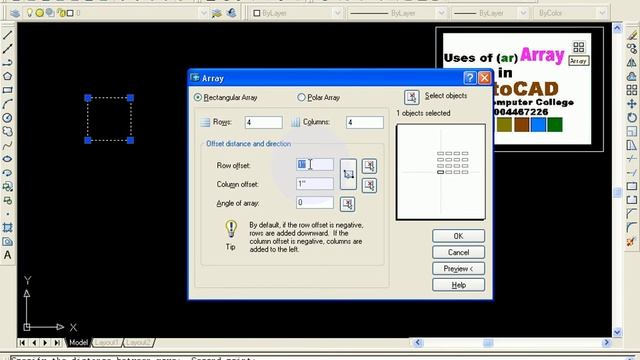640x360 pixels.
Task: Jump to the first layout tab arrow
Action: tap(22, 343)
